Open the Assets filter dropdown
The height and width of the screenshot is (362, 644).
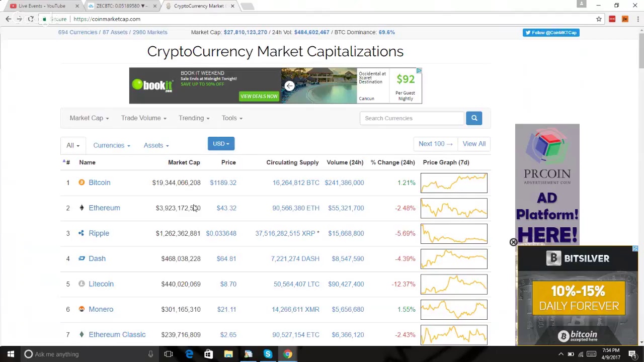click(156, 145)
